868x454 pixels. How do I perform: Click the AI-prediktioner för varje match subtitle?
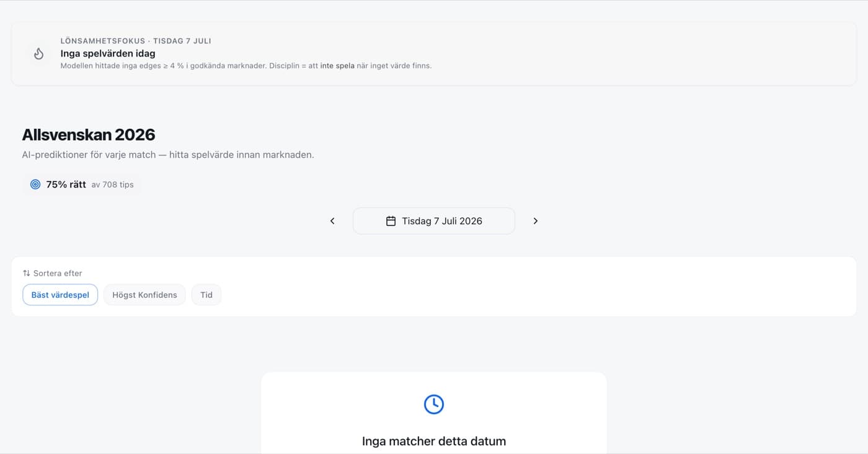[168, 155]
